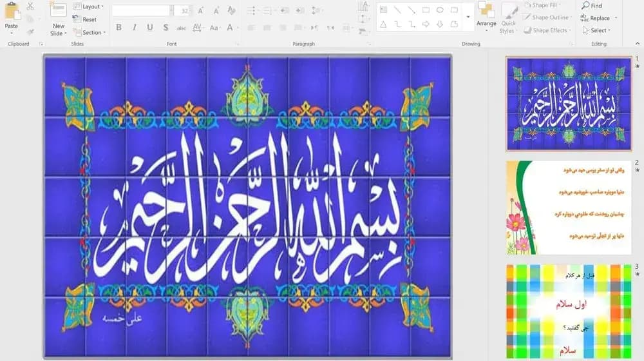Click the animation star beside slide 2

tap(637, 170)
